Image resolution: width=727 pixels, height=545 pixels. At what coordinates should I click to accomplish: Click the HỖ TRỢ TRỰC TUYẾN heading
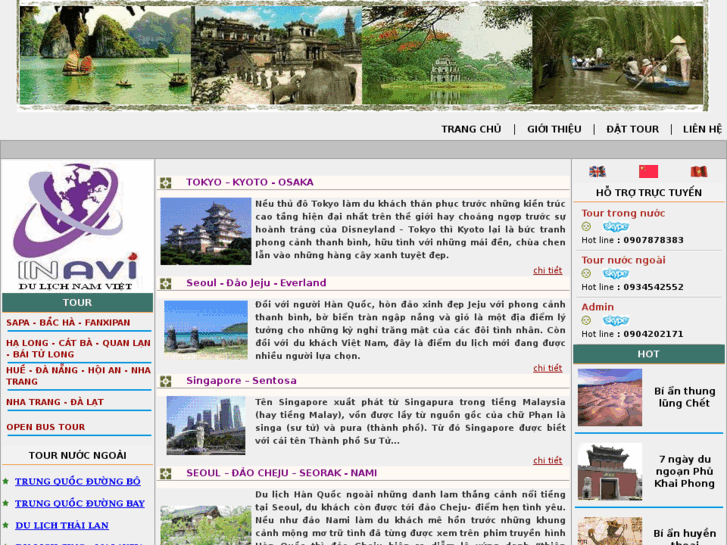tap(649, 192)
